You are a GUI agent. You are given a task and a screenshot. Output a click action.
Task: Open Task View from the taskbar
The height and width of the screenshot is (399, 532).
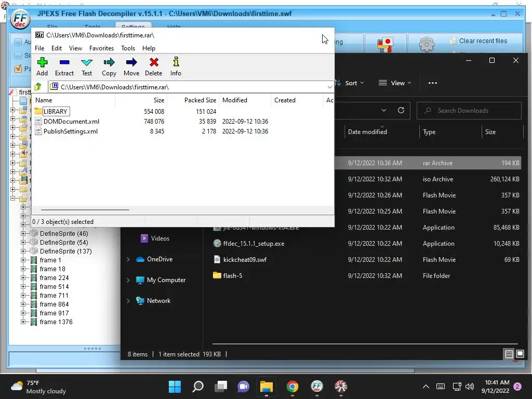pyautogui.click(x=221, y=387)
